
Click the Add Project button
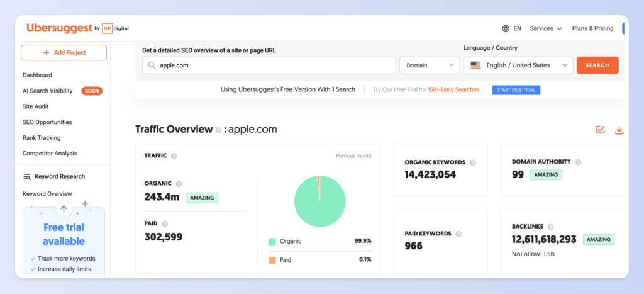click(x=64, y=53)
